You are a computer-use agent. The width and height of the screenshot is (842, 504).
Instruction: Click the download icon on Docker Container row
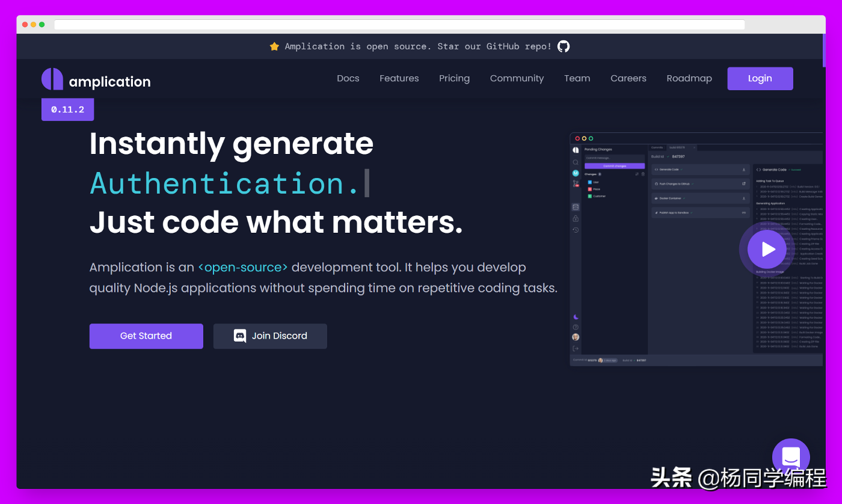coord(744,198)
